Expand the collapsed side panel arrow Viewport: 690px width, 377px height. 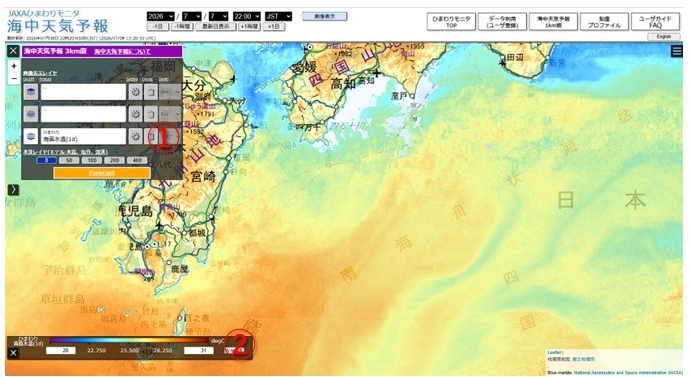point(13,190)
